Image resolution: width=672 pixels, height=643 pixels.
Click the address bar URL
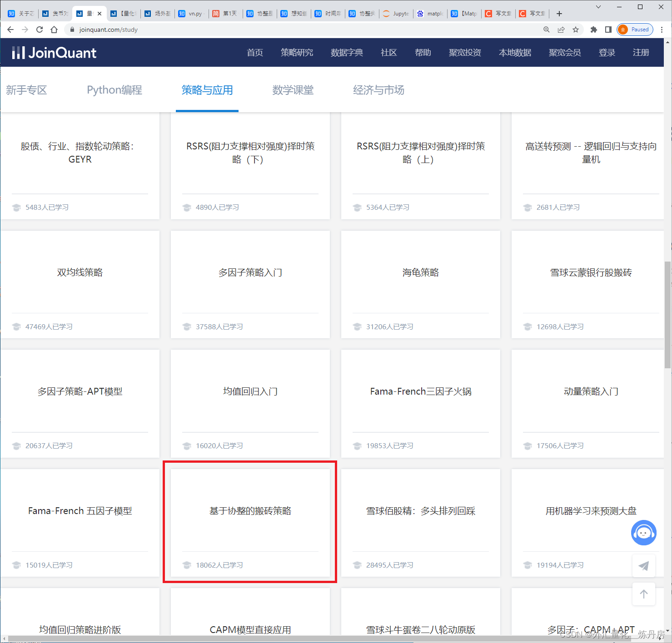coord(108,30)
